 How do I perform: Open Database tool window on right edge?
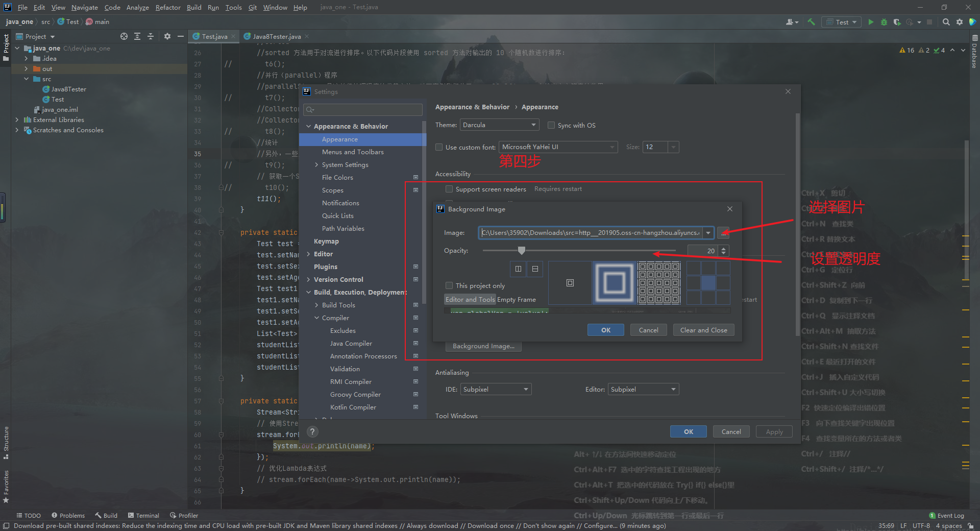click(x=974, y=52)
